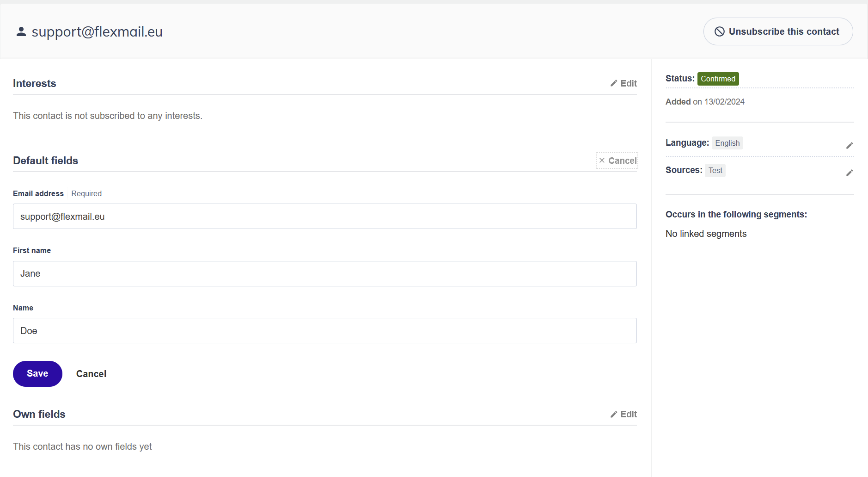Focus the Email address input field
868x477 pixels.
[x=325, y=217]
